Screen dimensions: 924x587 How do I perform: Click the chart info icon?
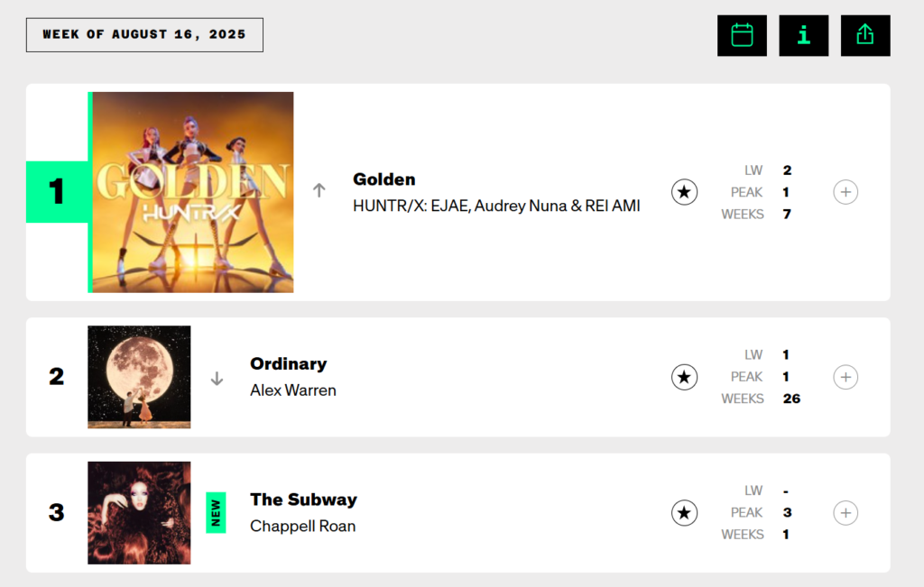click(x=803, y=35)
